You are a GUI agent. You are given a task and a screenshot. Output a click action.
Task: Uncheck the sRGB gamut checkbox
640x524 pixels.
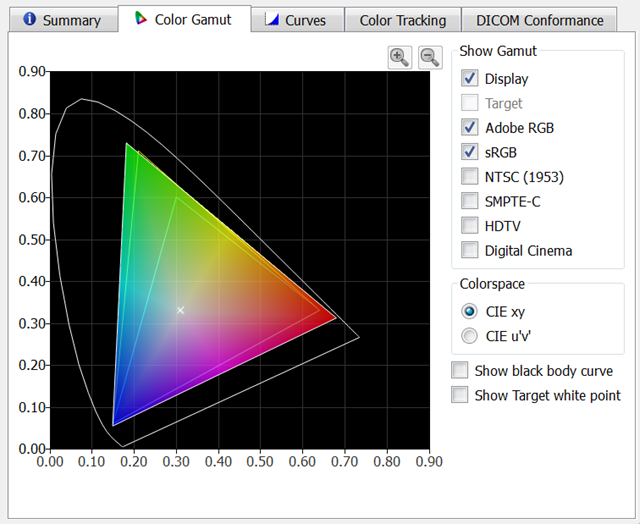click(x=470, y=152)
